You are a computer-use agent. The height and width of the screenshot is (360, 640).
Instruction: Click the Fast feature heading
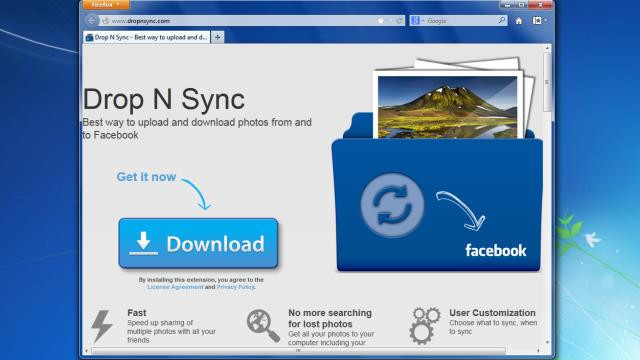click(x=136, y=313)
